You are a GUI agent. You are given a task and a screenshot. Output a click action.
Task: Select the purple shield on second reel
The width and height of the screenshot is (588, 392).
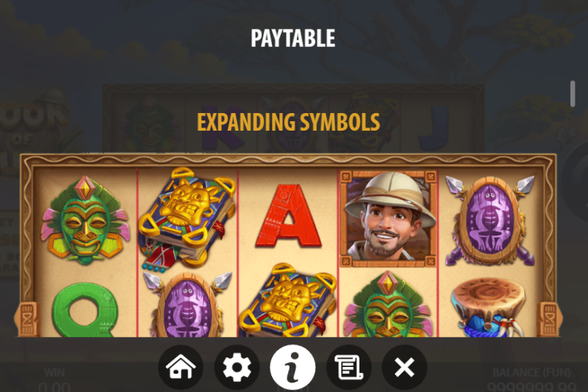pyautogui.click(x=187, y=305)
